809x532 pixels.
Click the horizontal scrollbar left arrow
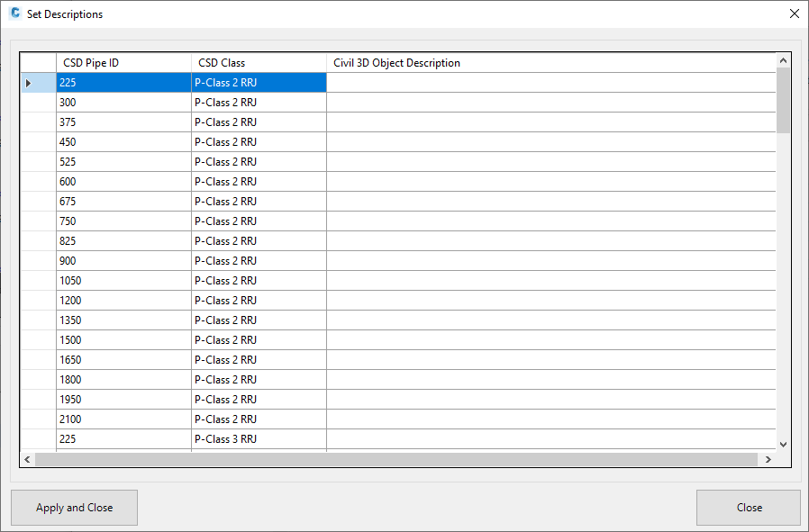tap(27, 459)
